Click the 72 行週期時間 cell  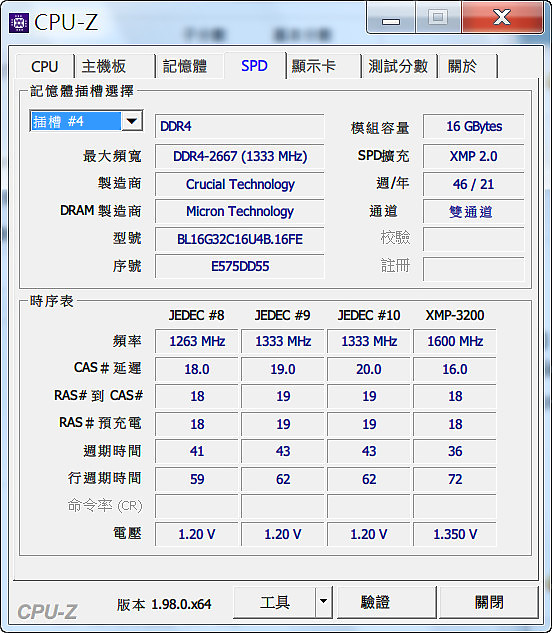[455, 479]
